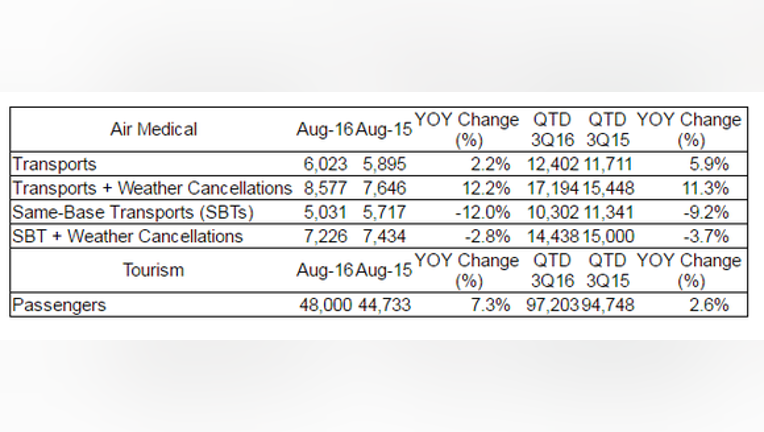Select the -9.2% QTD YOY value

706,212
